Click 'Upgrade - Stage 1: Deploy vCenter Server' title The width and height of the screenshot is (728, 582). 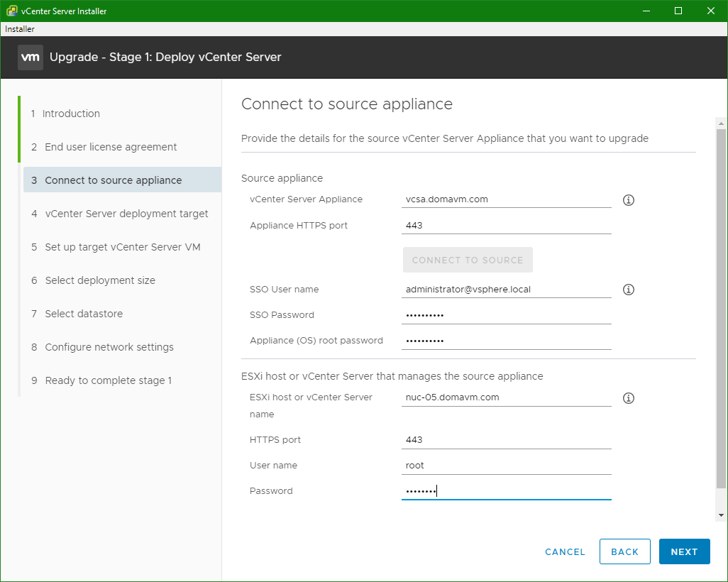pos(165,57)
